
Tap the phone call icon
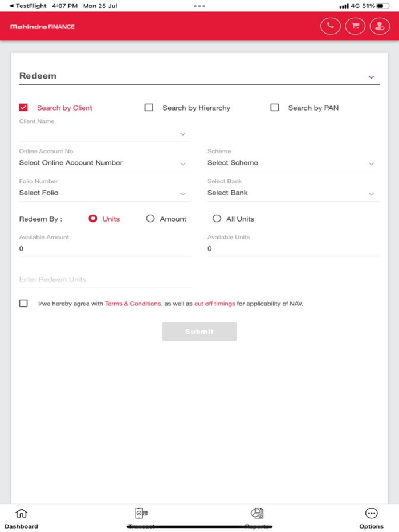coord(330,26)
